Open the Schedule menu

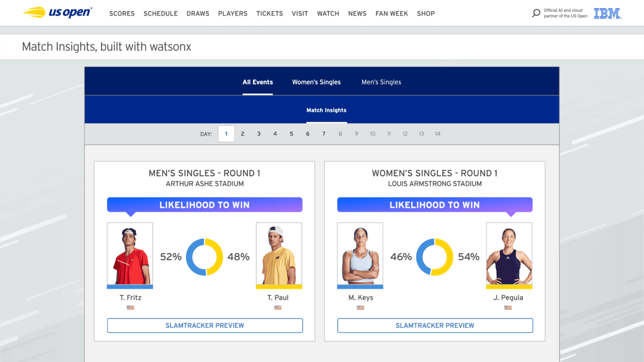161,14
